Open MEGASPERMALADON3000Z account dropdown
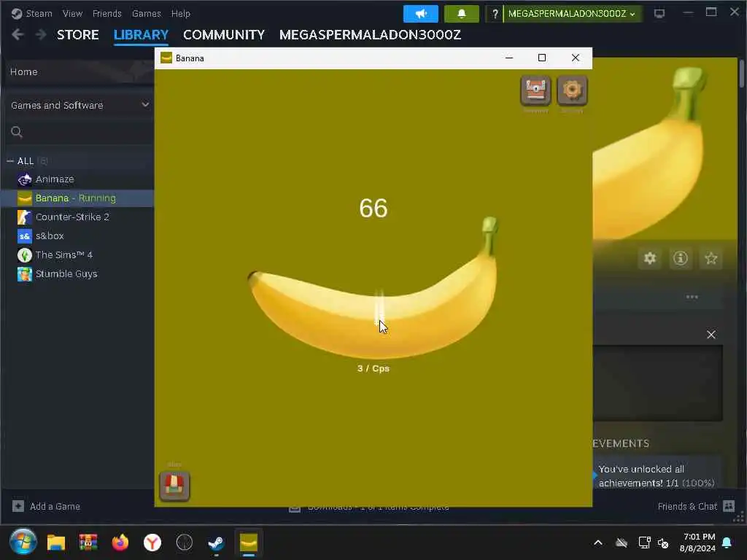 [x=572, y=14]
